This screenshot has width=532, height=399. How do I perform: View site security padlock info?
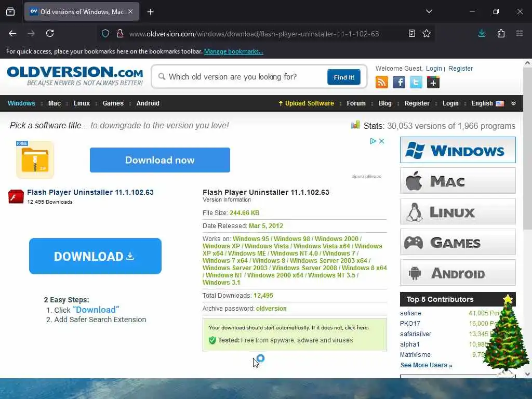click(x=120, y=34)
